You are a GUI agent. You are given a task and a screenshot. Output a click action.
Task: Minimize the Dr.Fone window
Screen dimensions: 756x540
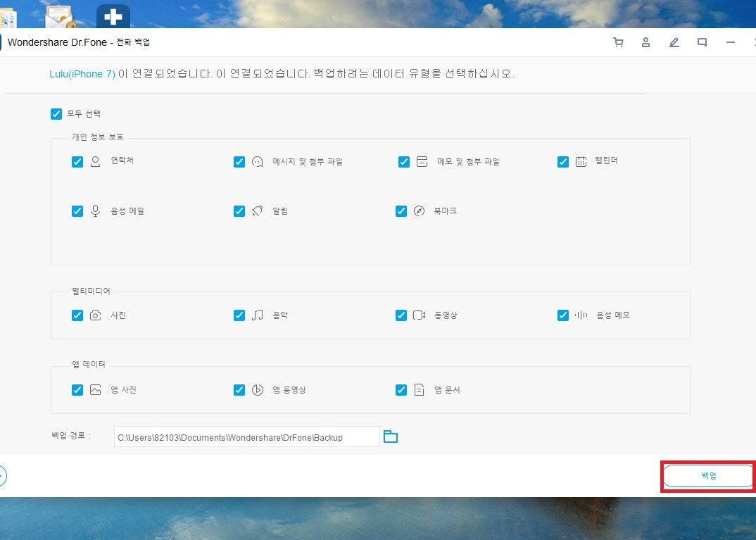pos(731,42)
